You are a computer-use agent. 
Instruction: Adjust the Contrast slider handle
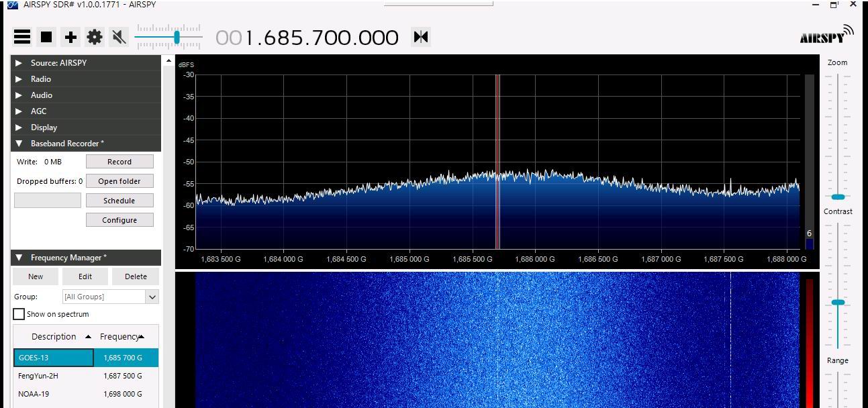coord(838,303)
